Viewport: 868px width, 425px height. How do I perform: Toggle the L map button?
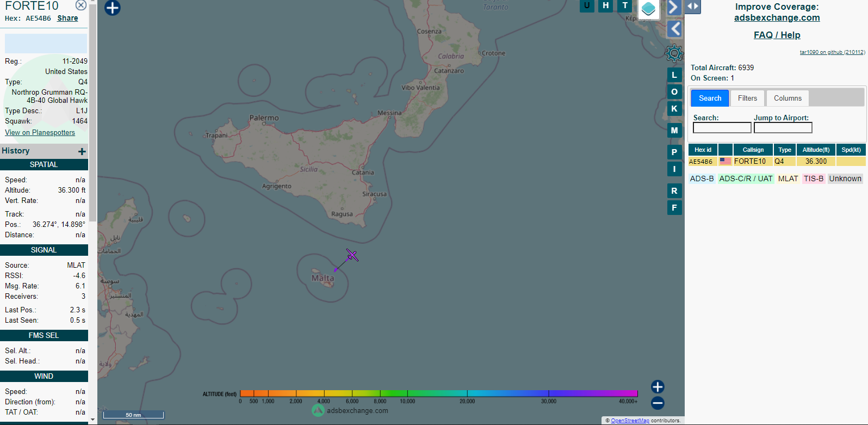[x=674, y=75]
